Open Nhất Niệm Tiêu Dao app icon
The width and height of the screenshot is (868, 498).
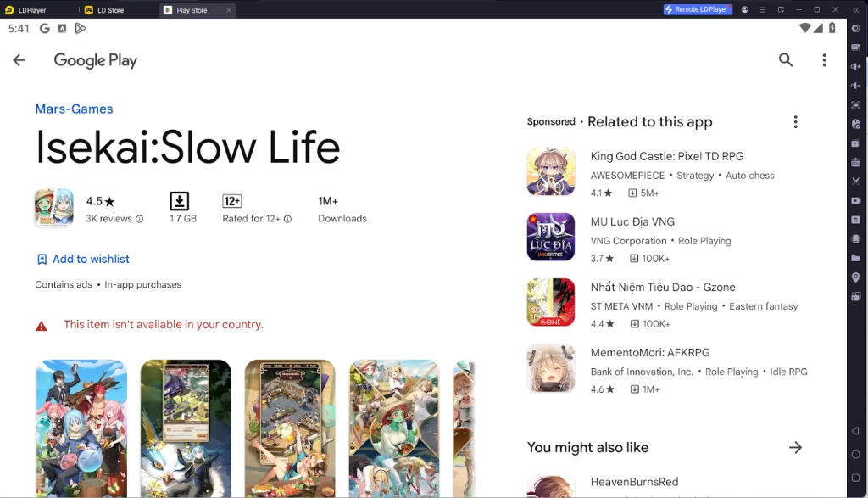[x=551, y=302]
